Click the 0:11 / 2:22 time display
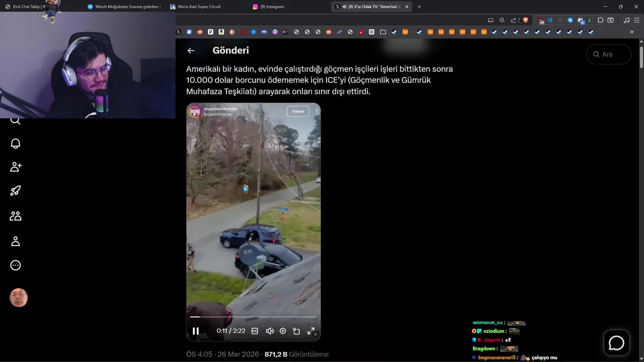The height and width of the screenshot is (362, 644). coord(231,331)
